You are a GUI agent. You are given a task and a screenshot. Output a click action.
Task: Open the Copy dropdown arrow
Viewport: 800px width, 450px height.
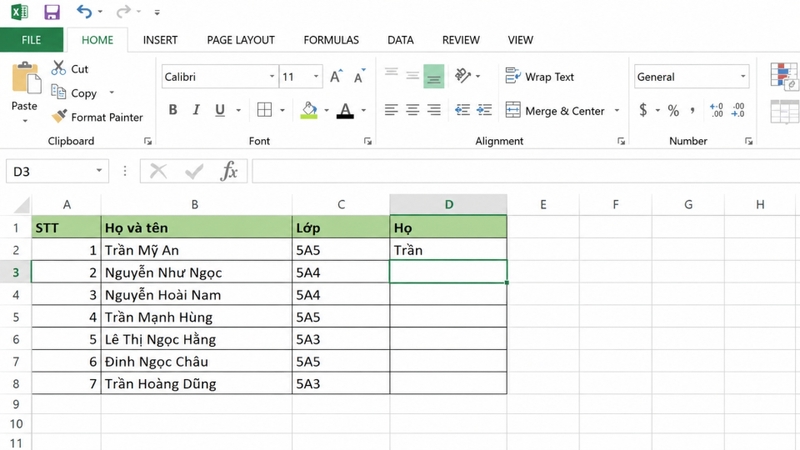[x=112, y=92]
